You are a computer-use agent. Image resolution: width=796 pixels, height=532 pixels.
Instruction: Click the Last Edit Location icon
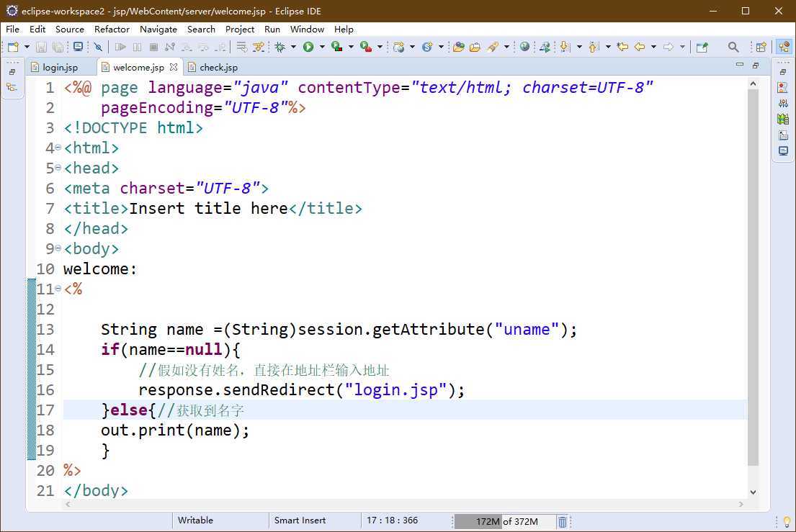coord(622,48)
